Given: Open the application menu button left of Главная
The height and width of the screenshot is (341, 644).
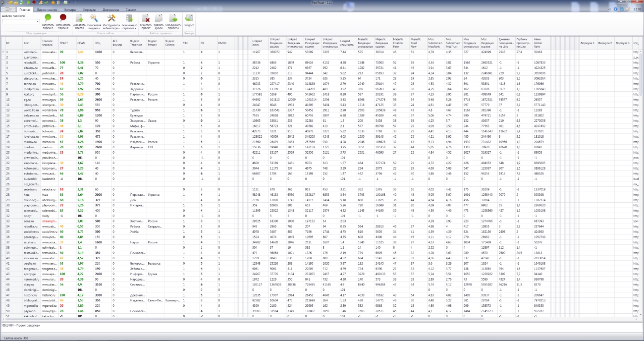Looking at the screenshot, I should pos(8,9).
